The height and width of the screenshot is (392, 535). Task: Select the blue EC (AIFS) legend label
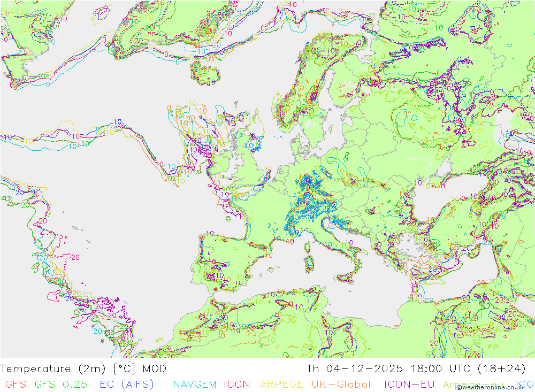click(127, 385)
